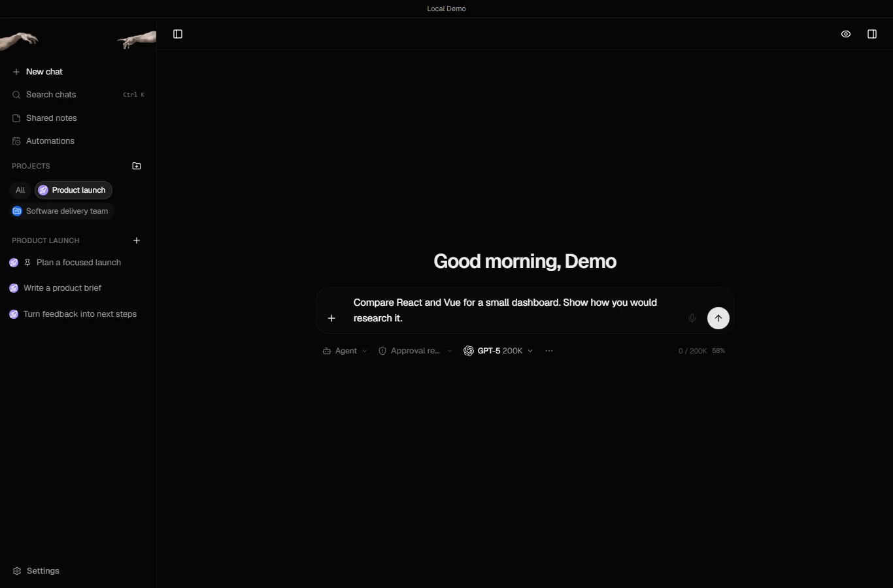The width and height of the screenshot is (893, 588).
Task: Open the Approval required dropdown
Action: pyautogui.click(x=416, y=351)
